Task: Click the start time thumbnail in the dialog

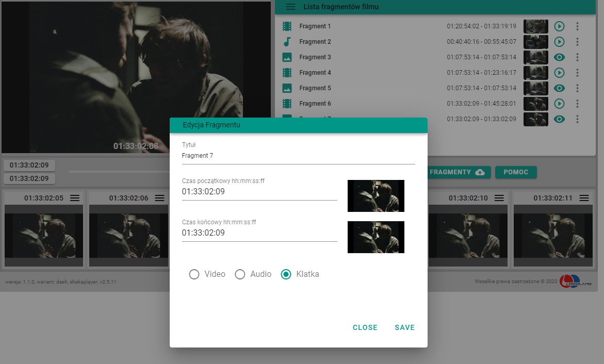Action: 376,196
